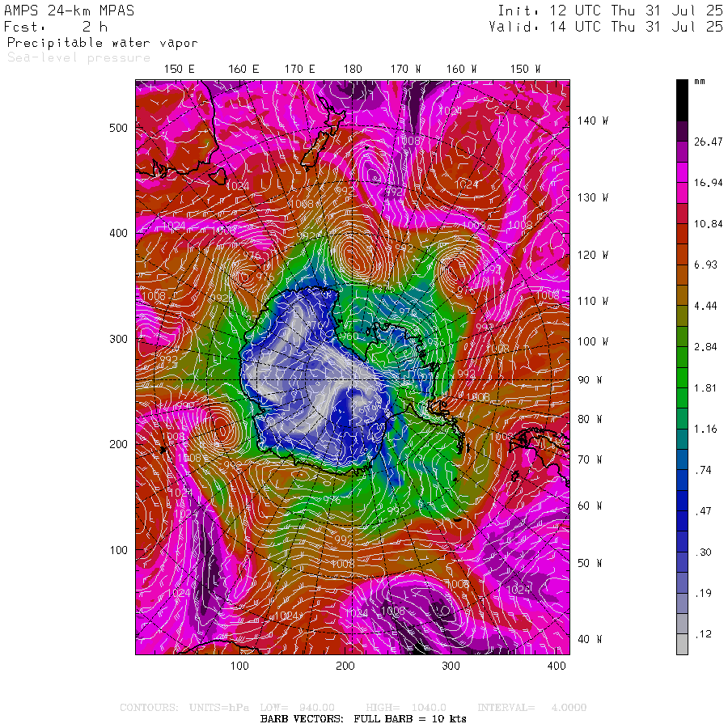Click the x-axis tick label "100"
The width and height of the screenshot is (728, 728).
coord(239,666)
